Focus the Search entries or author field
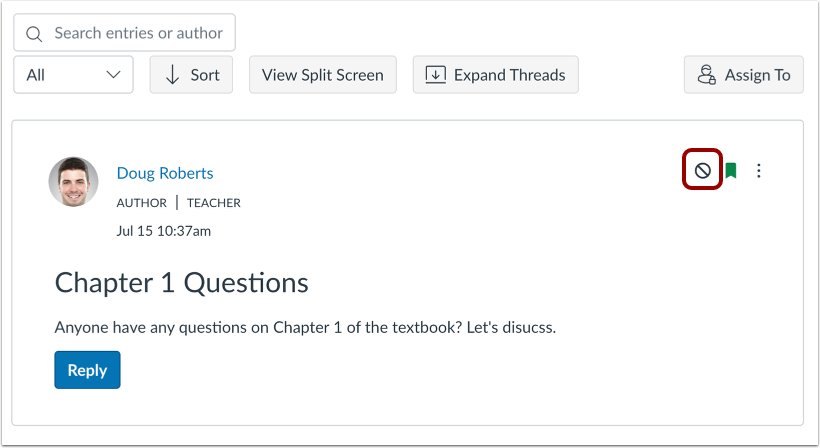This screenshot has width=820, height=448. click(x=138, y=33)
